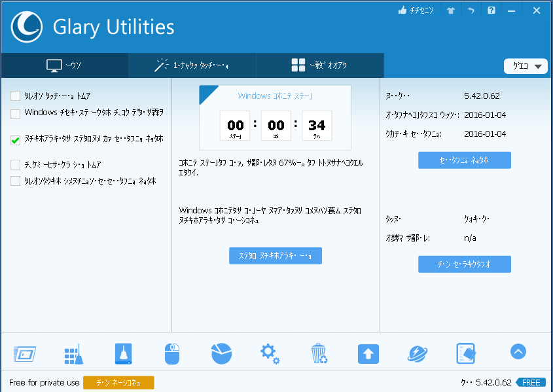This screenshot has width=553, height=392.
Task: Switch to the advanced tools tab with grid icon
Action: click(x=319, y=65)
